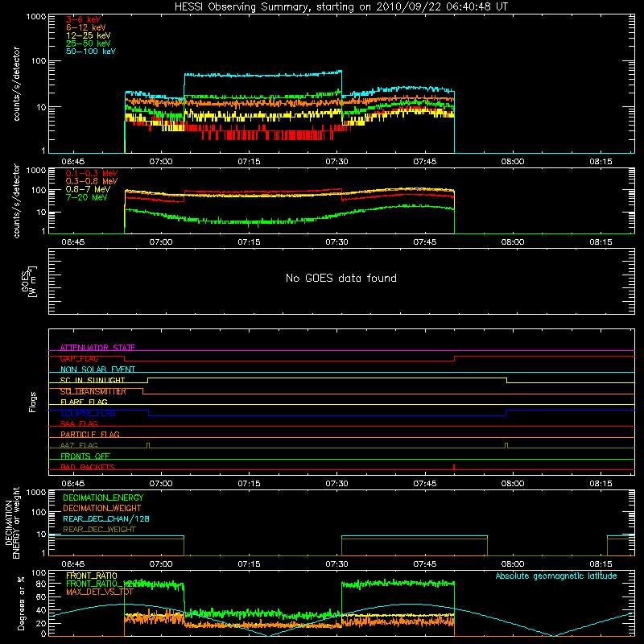Select the PARTICLE_FLAG label
644x644 pixels.
pos(90,434)
